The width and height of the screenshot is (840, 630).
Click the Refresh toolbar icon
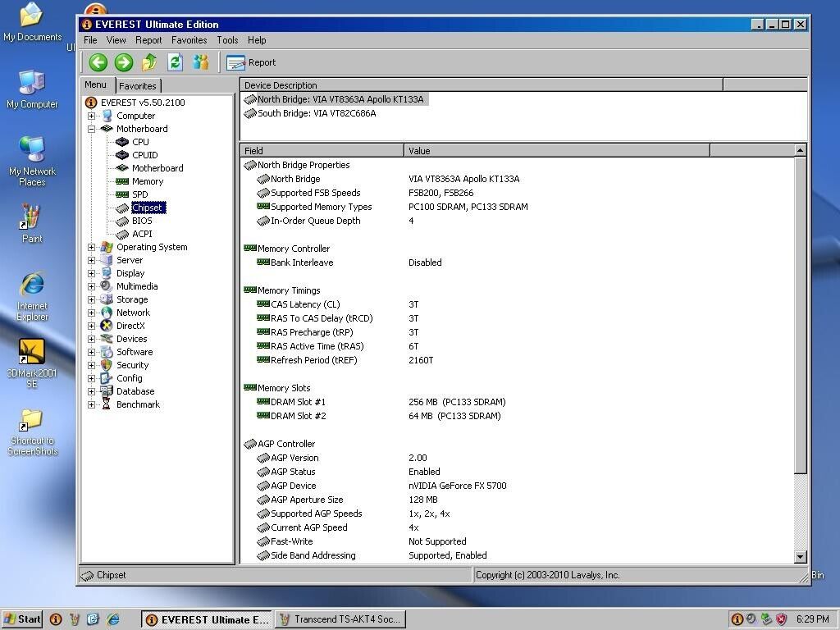(176, 62)
